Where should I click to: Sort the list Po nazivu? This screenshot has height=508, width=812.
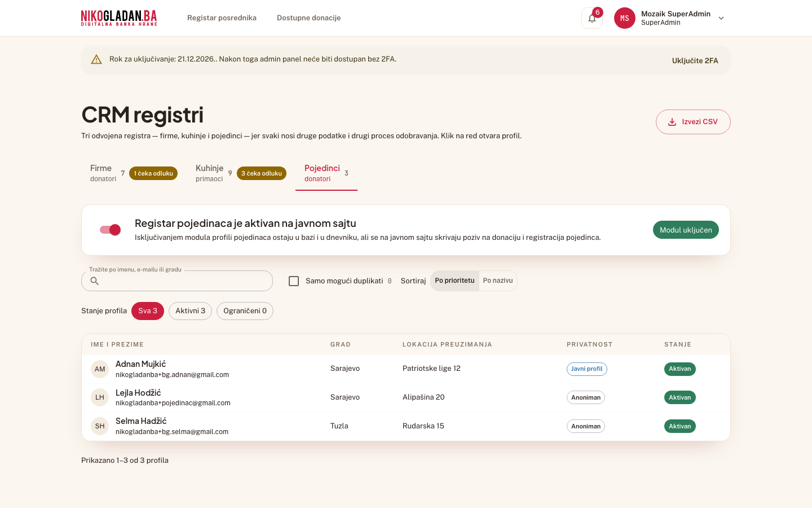point(498,281)
